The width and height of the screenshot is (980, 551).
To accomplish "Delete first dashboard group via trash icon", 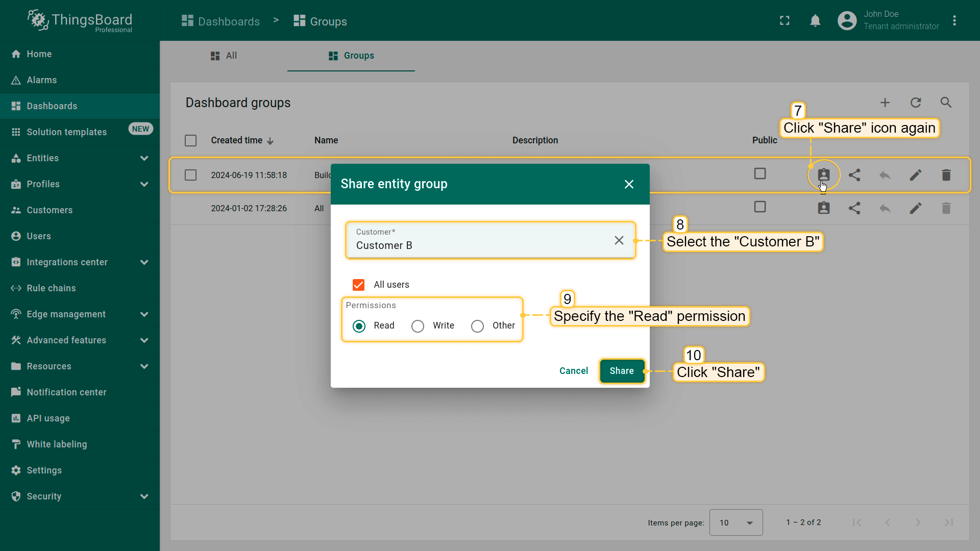I will pos(946,175).
